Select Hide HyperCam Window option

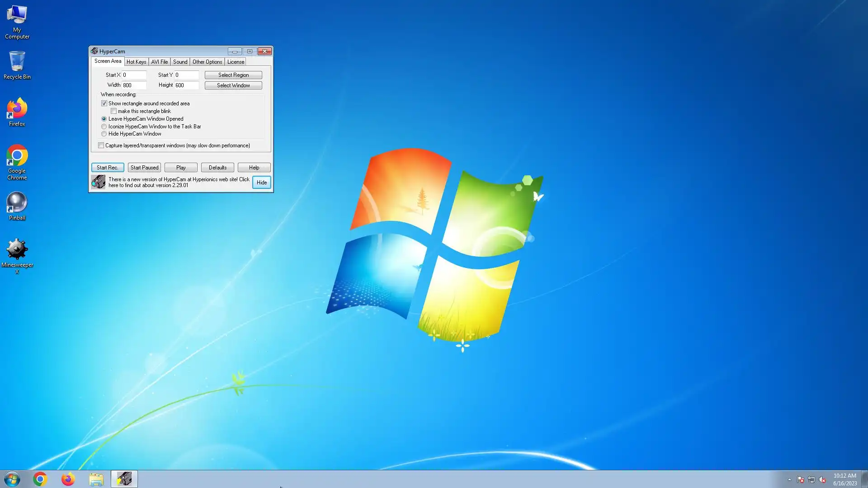tap(104, 134)
